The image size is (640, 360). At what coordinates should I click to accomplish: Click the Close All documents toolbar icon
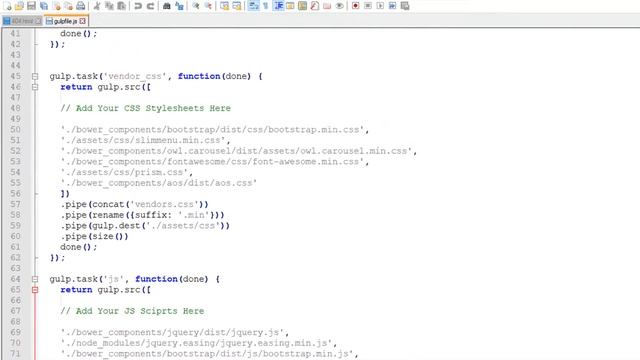click(69, 6)
